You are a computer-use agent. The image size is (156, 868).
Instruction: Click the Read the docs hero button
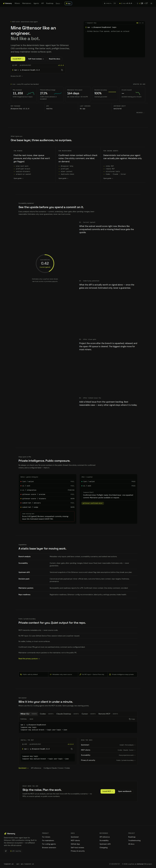point(55,59)
